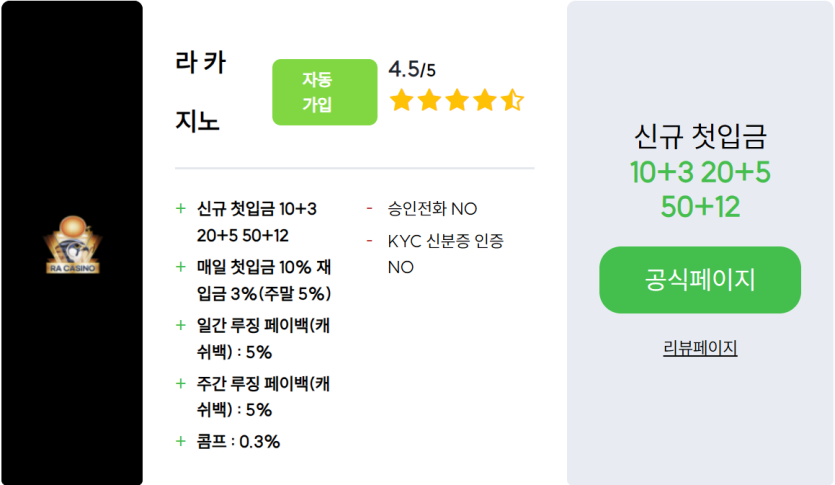Viewport: 835px width, 485px height.
Task: Click the plus icon beside 매일 첫입금 10%
Action: (181, 267)
